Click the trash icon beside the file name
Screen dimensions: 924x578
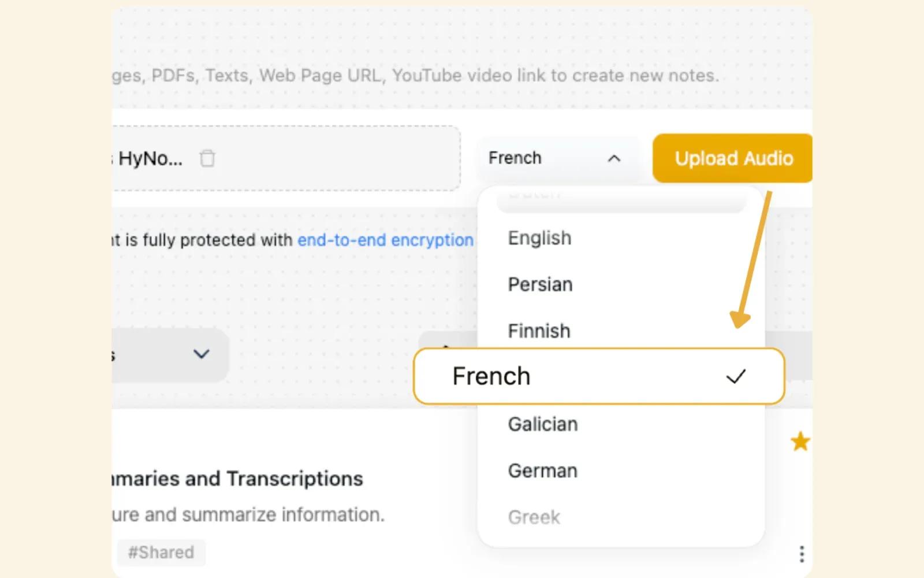(x=208, y=158)
